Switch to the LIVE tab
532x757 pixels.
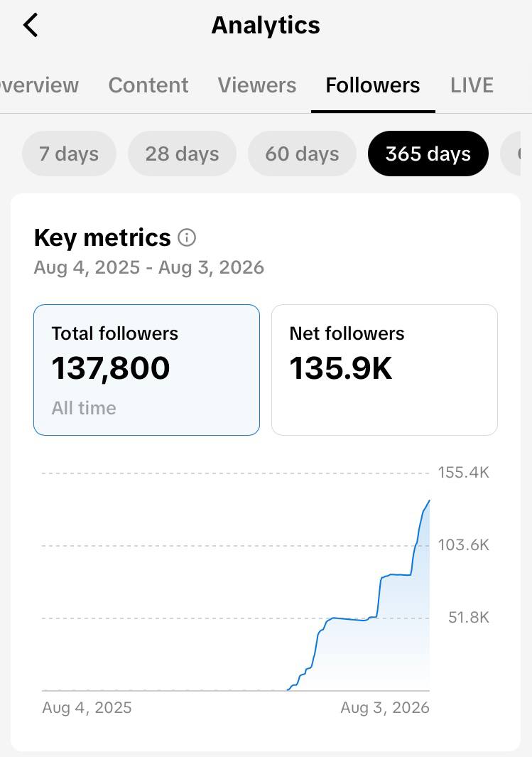pyautogui.click(x=472, y=85)
